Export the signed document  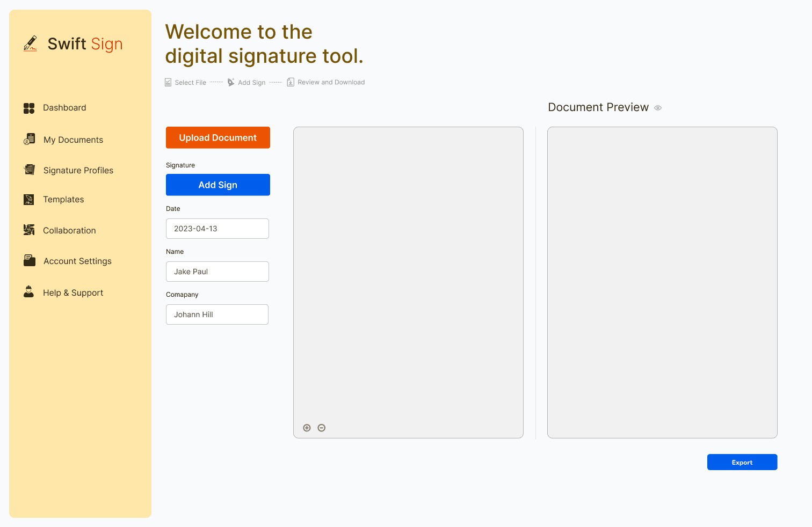[x=742, y=462]
